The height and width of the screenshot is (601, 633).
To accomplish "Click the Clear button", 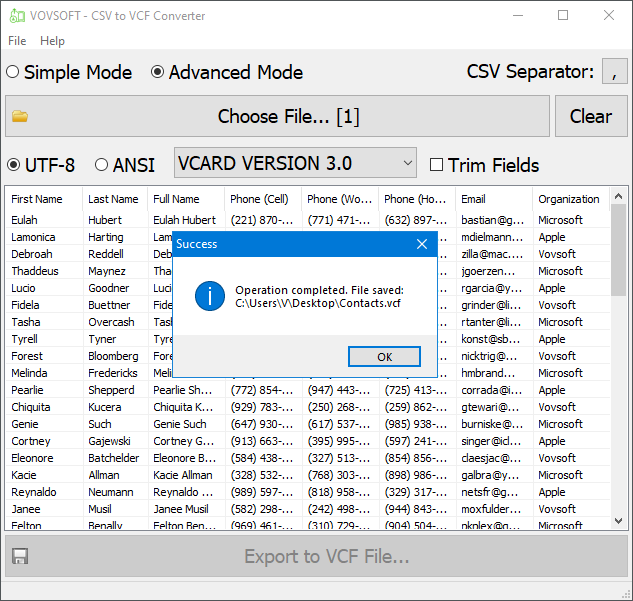I will [x=591, y=116].
